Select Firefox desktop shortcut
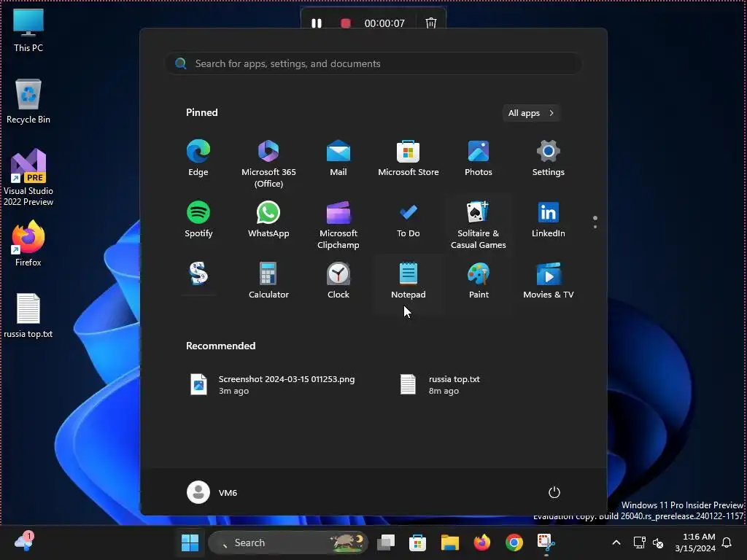 click(28, 244)
